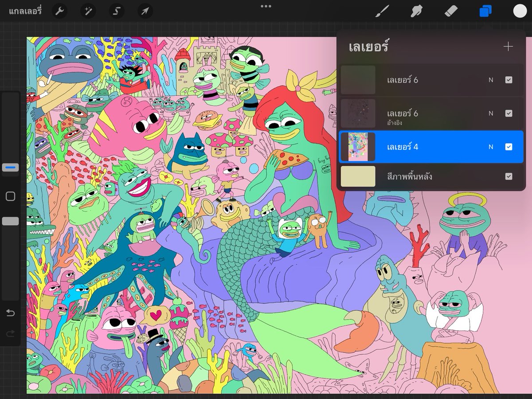Toggle visibility of เลเยอร์ 6 อ้างอิง layer
This screenshot has height=399, width=532.
(509, 113)
